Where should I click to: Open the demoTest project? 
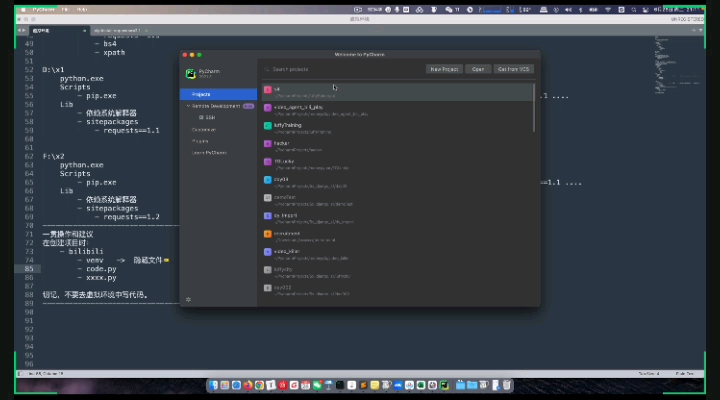point(397,200)
